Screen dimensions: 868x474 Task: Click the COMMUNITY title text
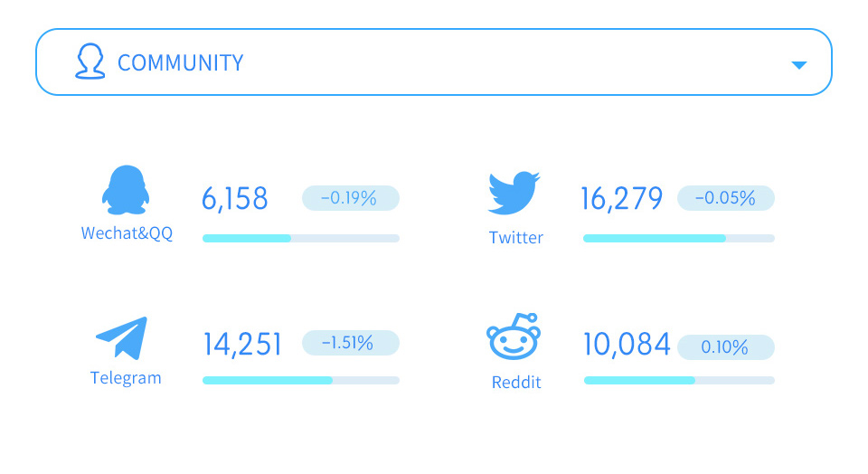coord(181,62)
